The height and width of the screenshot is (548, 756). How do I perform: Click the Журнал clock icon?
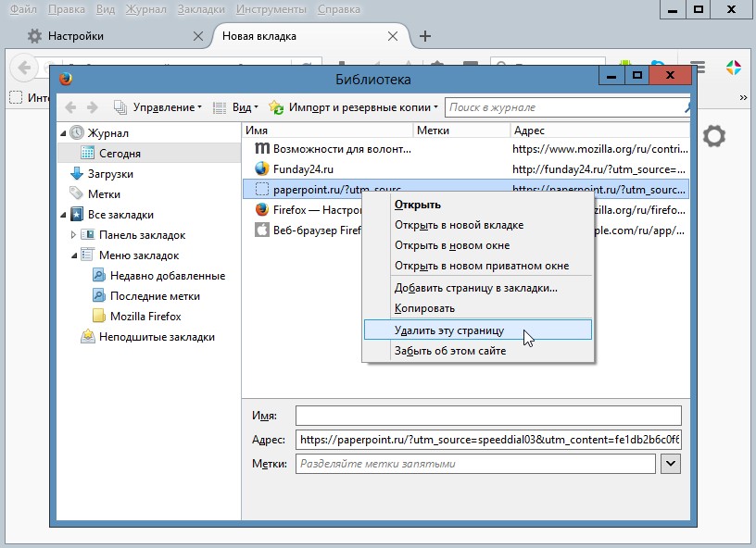click(x=77, y=133)
